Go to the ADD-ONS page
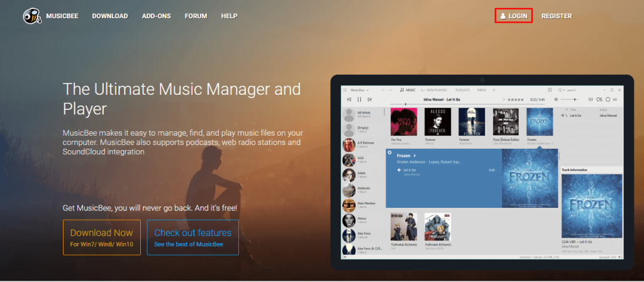The image size is (644, 282). coord(157,16)
